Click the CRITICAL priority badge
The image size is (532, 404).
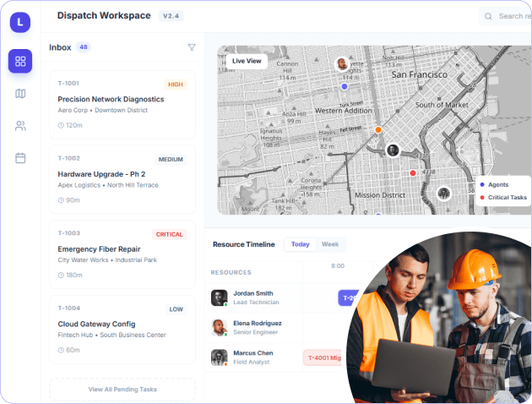[169, 234]
